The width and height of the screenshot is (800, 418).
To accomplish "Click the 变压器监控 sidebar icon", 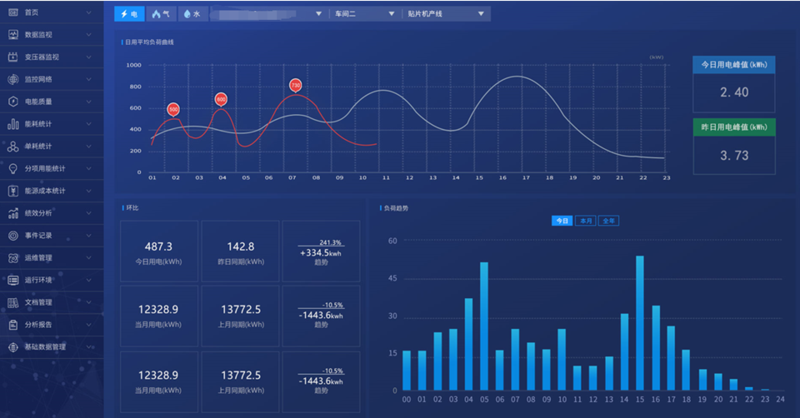I will 13,57.
